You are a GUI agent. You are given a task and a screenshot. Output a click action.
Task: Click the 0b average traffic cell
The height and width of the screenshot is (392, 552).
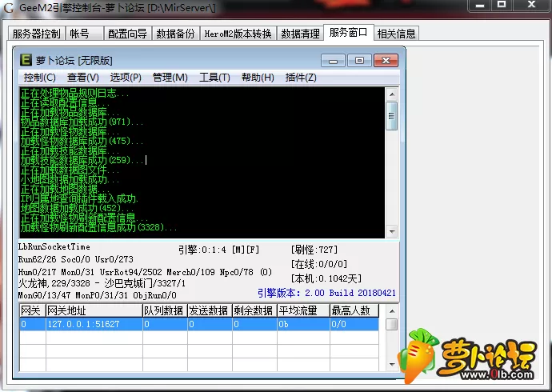click(x=303, y=324)
